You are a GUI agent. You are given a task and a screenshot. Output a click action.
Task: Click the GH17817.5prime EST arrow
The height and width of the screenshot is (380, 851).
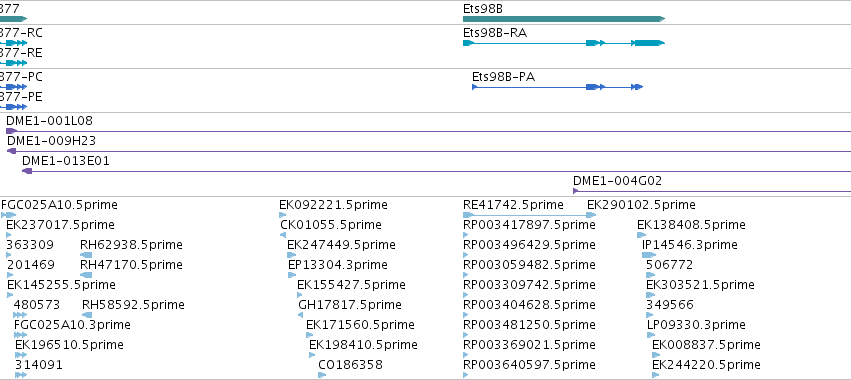pos(301,315)
